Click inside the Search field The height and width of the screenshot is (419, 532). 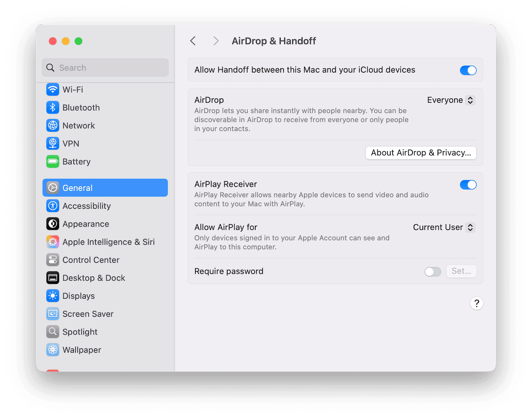105,67
